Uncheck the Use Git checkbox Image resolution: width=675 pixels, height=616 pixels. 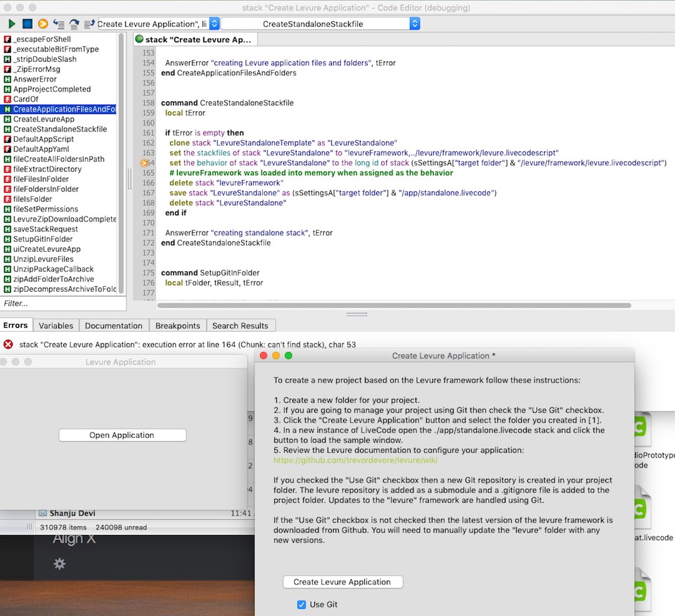click(302, 604)
